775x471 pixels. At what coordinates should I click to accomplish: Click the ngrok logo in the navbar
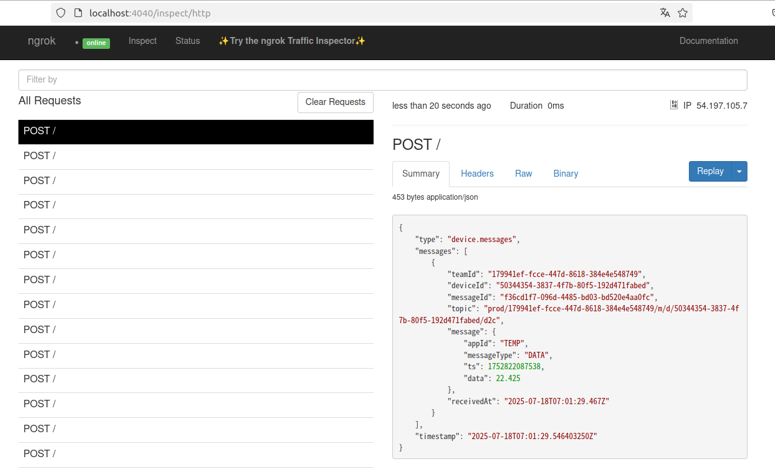tap(42, 41)
